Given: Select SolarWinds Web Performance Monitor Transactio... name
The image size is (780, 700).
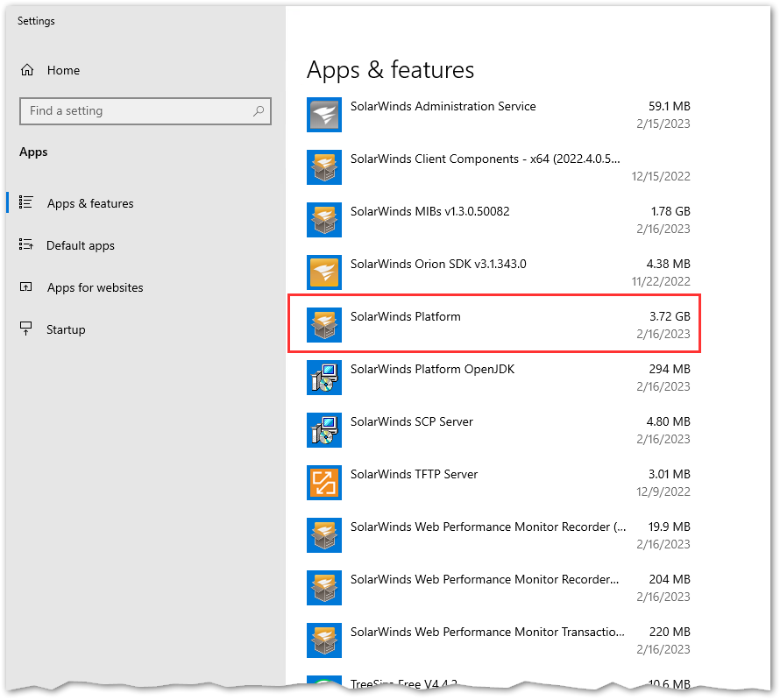Looking at the screenshot, I should pyautogui.click(x=487, y=632).
